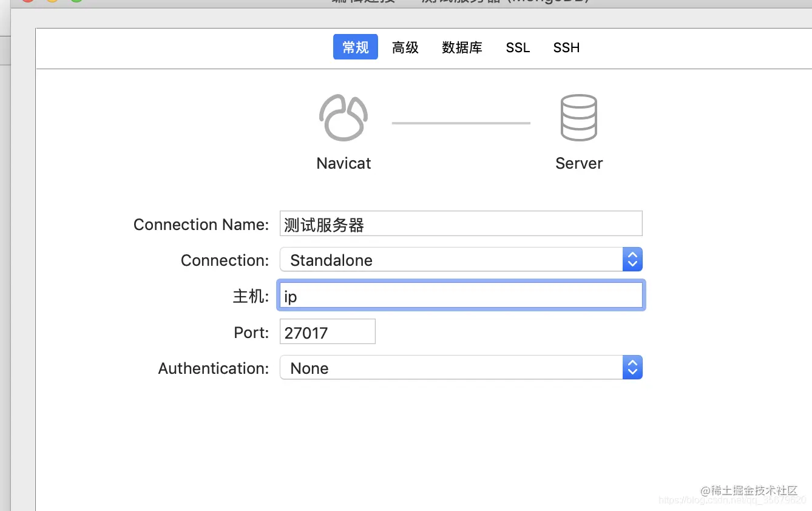The height and width of the screenshot is (511, 812).
Task: Click inside the Connection Name field
Action: (x=460, y=223)
